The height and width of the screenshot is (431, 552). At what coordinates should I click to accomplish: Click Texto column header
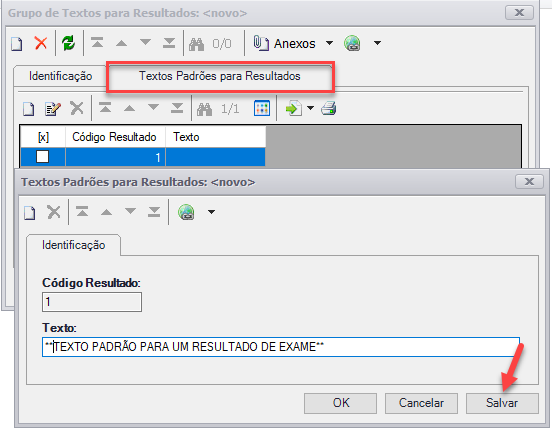click(215, 137)
